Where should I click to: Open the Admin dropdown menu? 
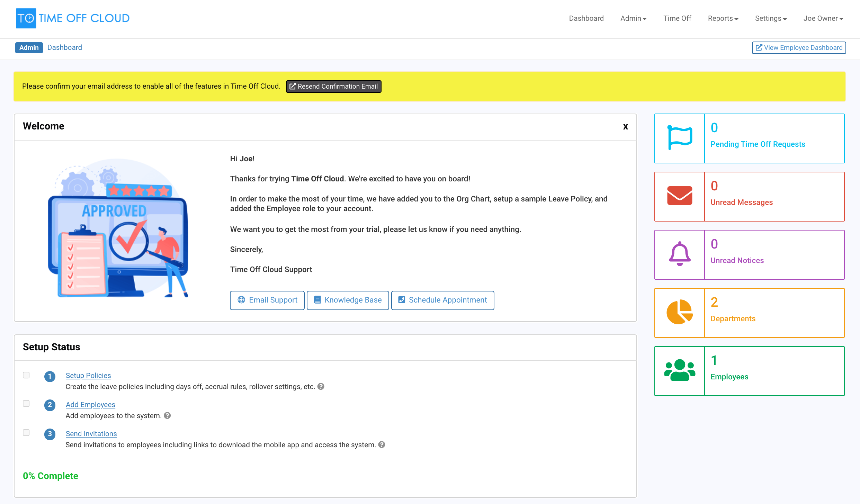[633, 18]
